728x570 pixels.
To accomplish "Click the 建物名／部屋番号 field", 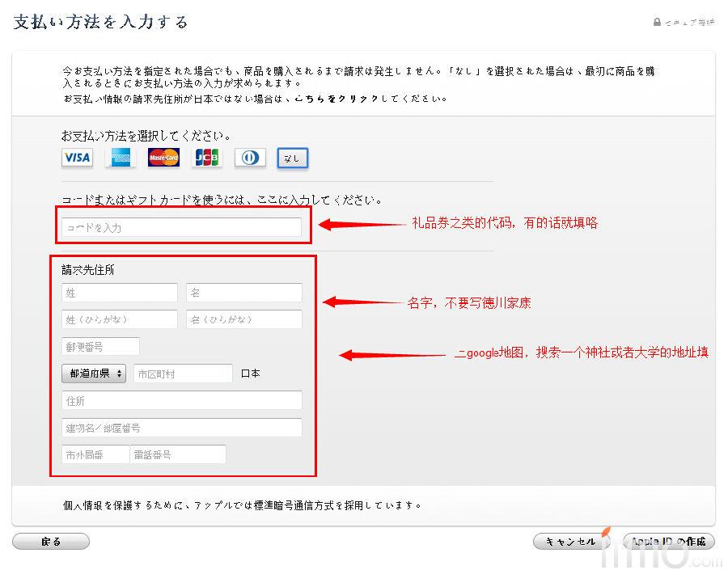I will (x=181, y=428).
